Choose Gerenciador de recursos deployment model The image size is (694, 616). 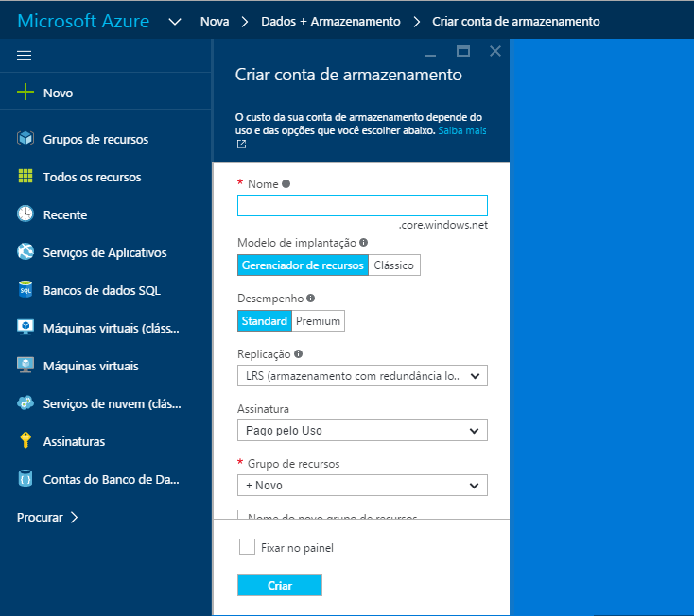[x=303, y=265]
